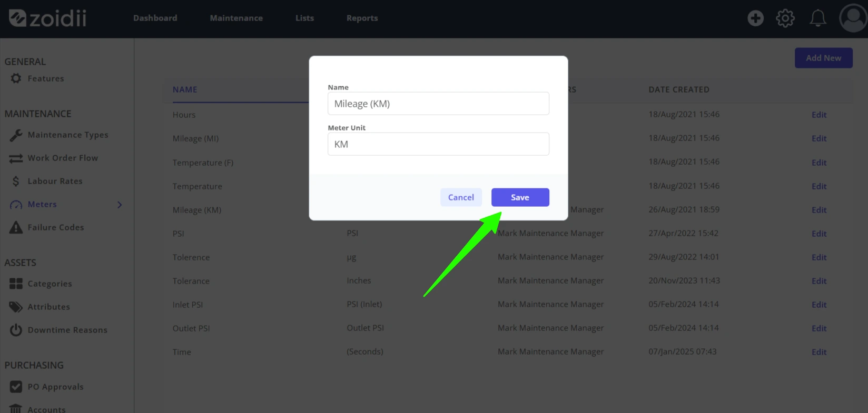868x413 pixels.
Task: Open the Reports menu
Action: pos(362,18)
